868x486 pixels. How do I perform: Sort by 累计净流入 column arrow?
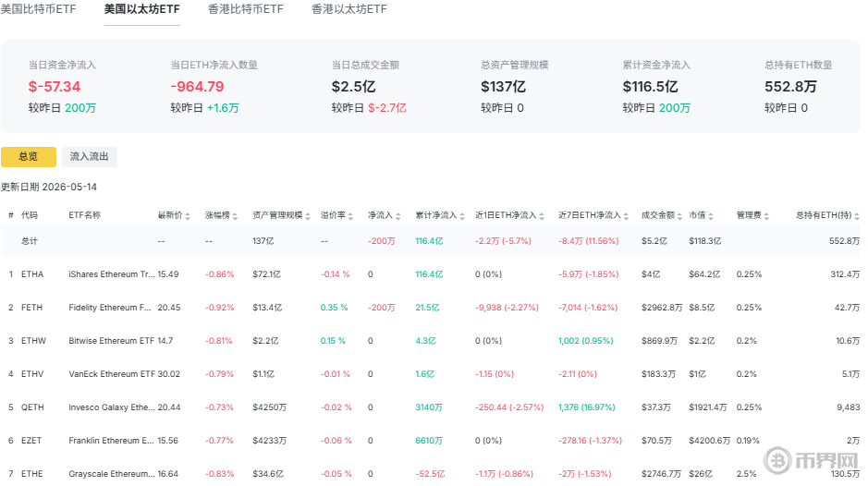[462, 216]
